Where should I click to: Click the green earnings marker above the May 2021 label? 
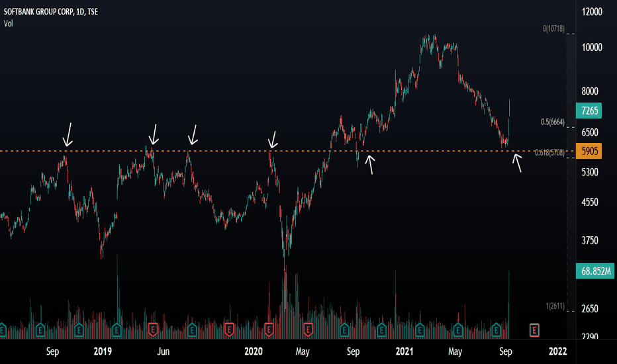(457, 330)
